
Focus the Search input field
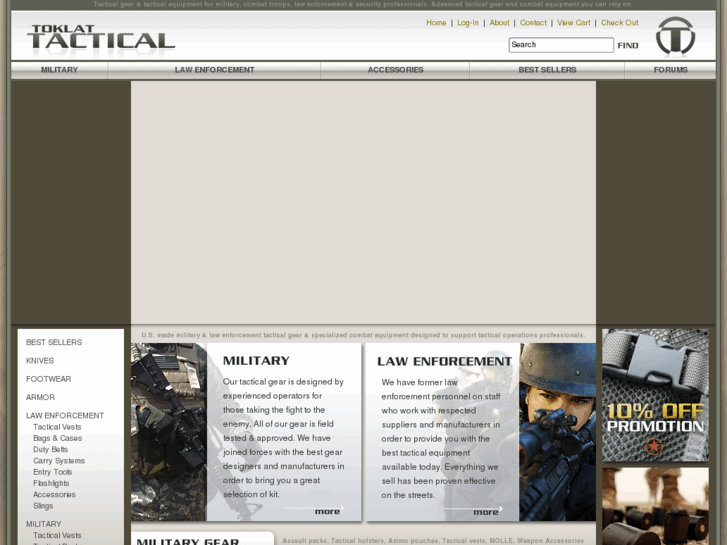(561, 45)
